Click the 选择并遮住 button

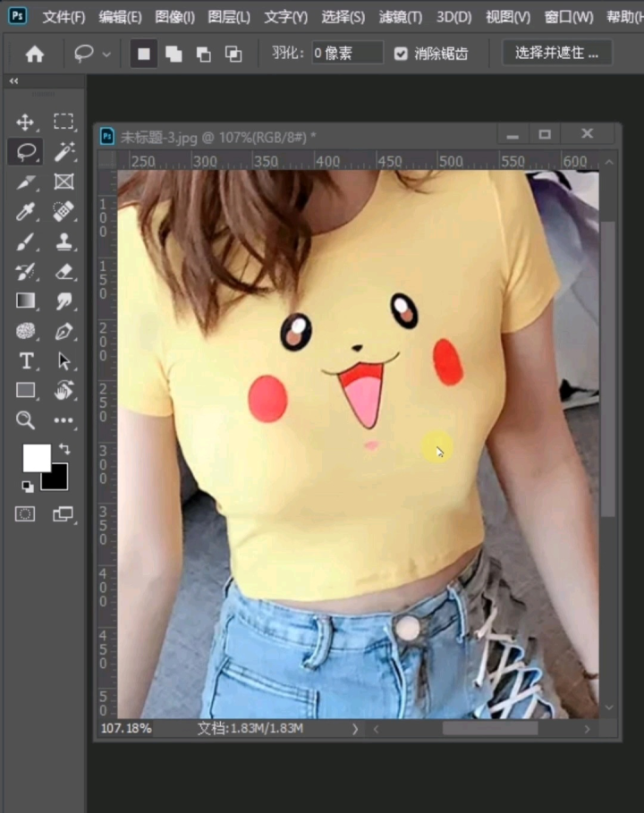[x=557, y=53]
